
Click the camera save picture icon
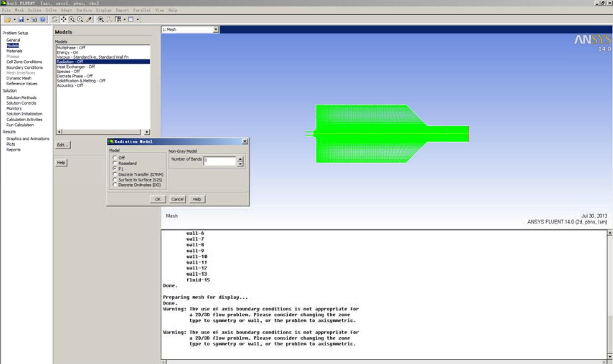(x=34, y=19)
